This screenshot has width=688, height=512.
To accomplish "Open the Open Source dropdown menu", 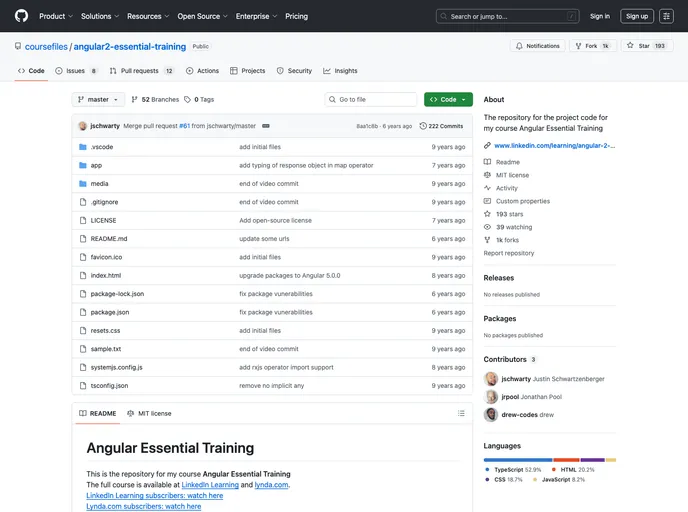I will [202, 16].
